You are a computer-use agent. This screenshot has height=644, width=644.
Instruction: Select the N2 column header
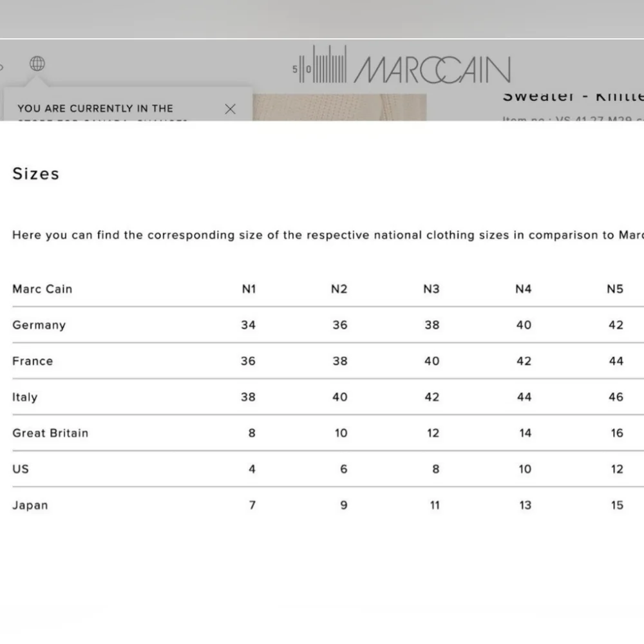click(x=339, y=289)
